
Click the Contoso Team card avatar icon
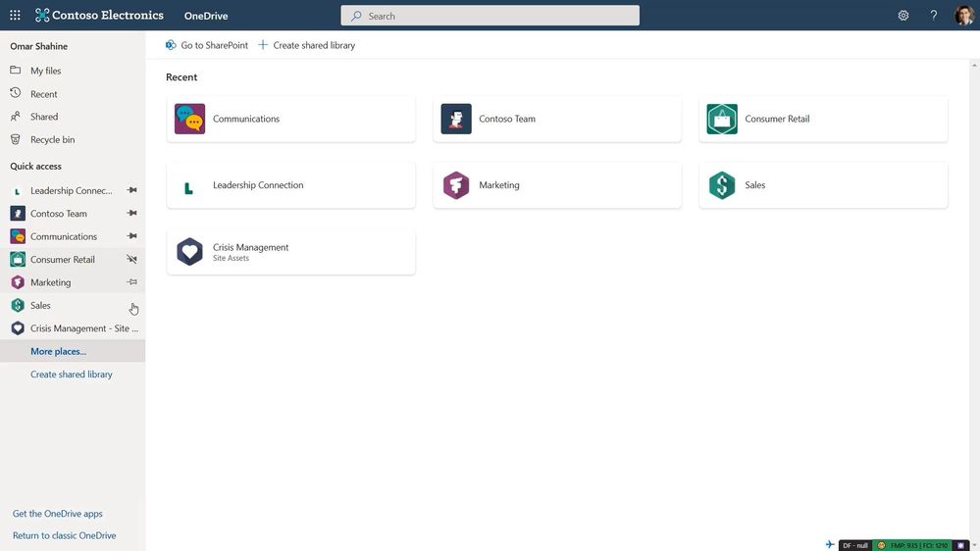pos(456,119)
